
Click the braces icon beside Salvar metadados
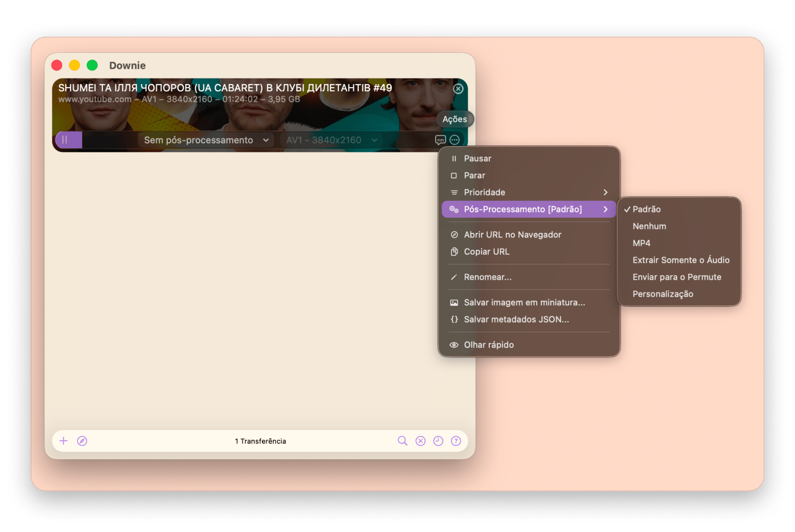pos(454,320)
